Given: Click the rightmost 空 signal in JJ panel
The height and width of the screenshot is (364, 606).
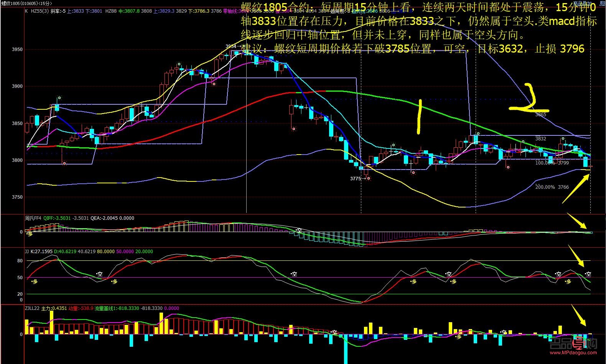Looking at the screenshot, I should click(x=588, y=274).
